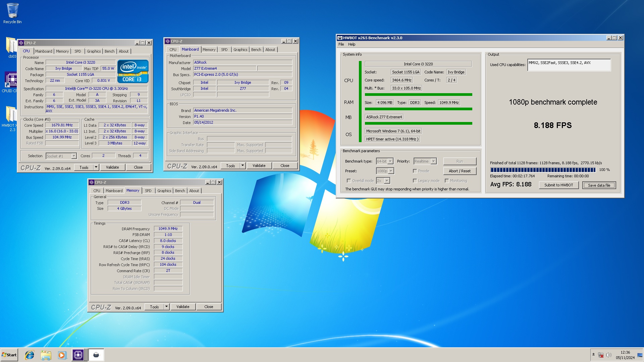This screenshot has height=362, width=644.
Task: Launch Internet Explorer from the taskbar
Action: coord(30,355)
